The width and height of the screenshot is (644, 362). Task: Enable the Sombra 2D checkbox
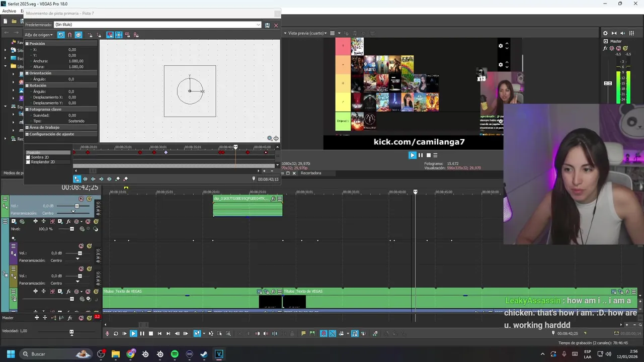28,157
